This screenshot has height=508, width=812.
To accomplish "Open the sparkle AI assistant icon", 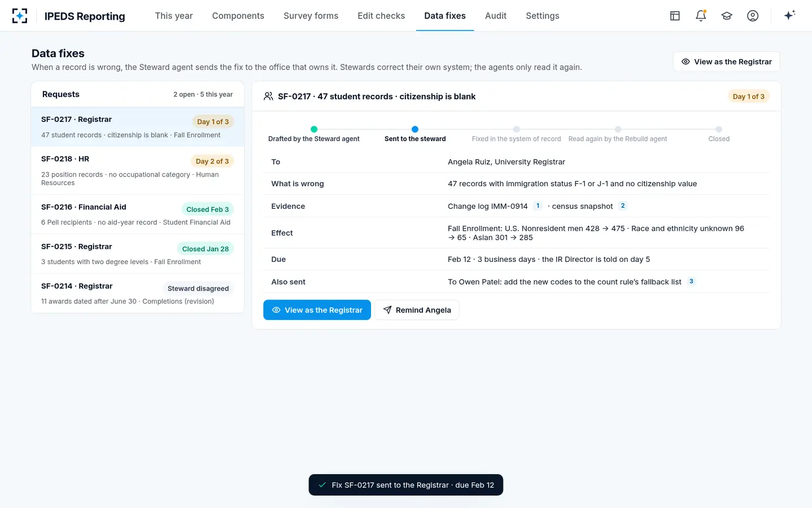I will pyautogui.click(x=789, y=15).
